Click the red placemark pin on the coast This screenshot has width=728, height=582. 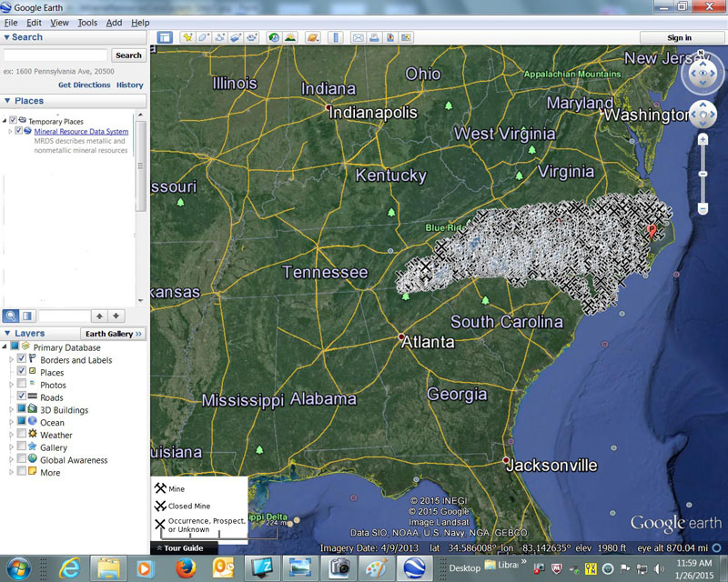652,231
